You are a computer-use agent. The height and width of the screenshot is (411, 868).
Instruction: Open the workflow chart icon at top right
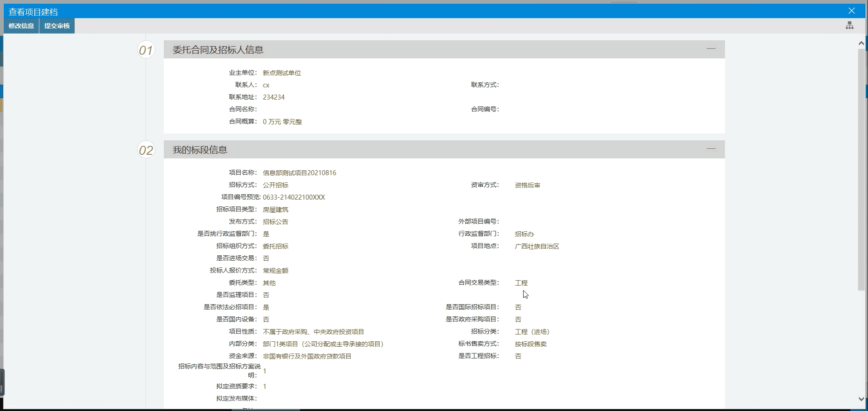click(849, 26)
